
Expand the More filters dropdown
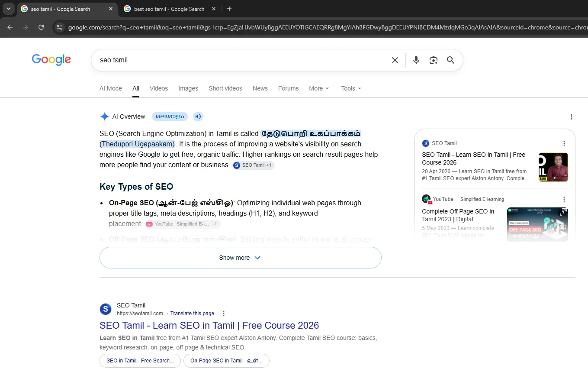tap(319, 88)
